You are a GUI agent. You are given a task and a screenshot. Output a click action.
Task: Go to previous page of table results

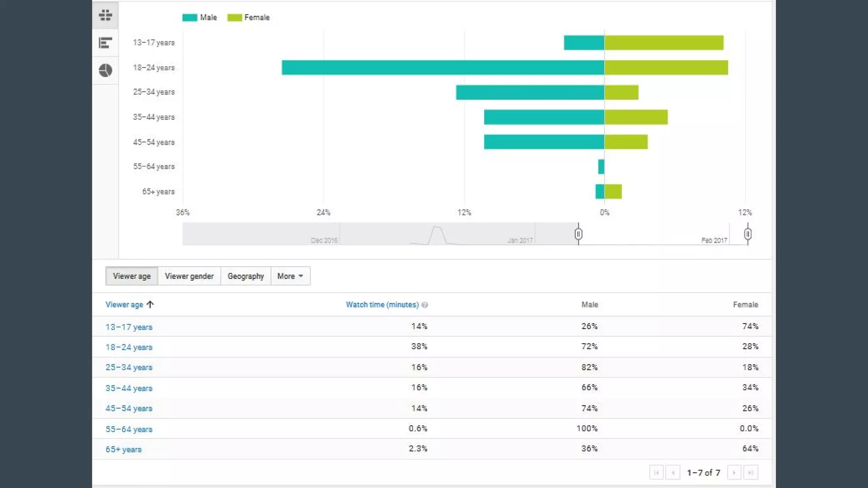coord(673,473)
